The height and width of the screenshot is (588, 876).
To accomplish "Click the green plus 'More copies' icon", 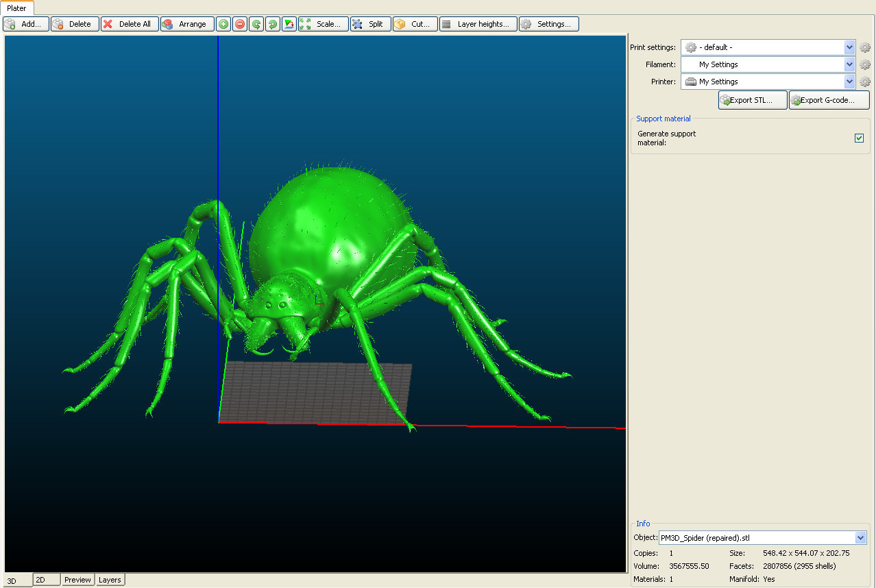I will tap(223, 24).
